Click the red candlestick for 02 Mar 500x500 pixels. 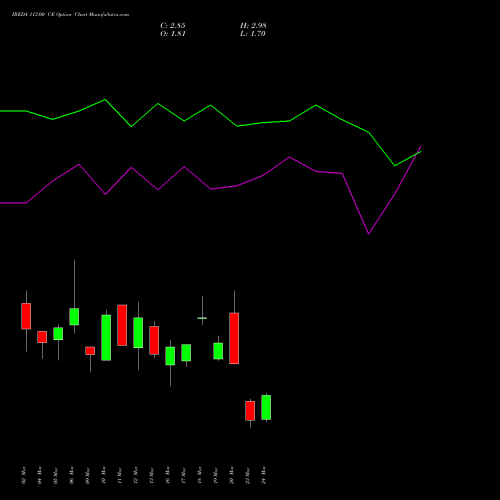click(26, 316)
